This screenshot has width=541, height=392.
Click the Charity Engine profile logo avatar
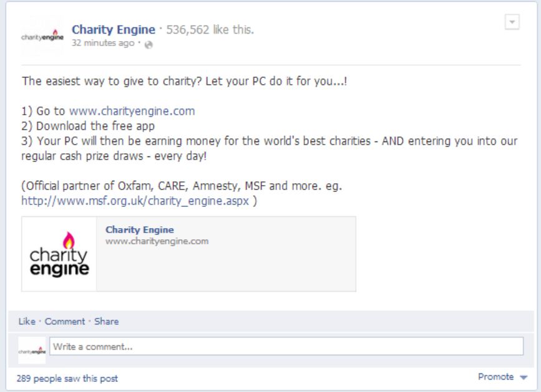coord(42,37)
